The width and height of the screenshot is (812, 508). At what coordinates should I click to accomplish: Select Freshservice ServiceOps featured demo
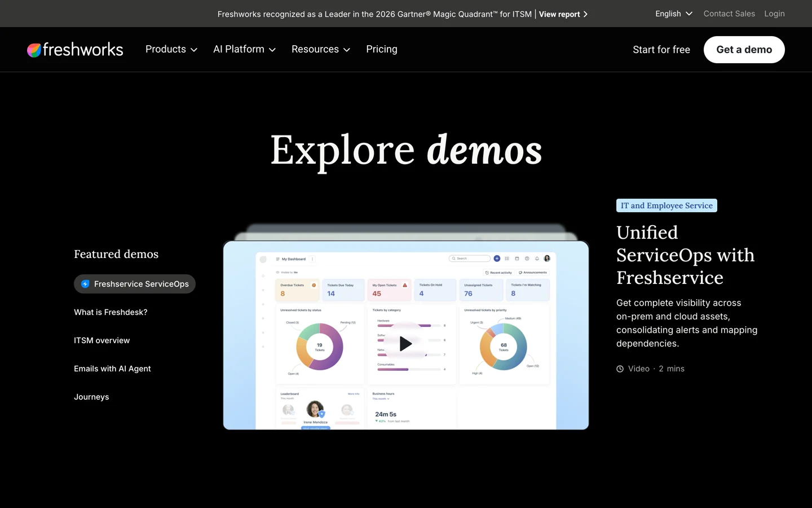135,284
